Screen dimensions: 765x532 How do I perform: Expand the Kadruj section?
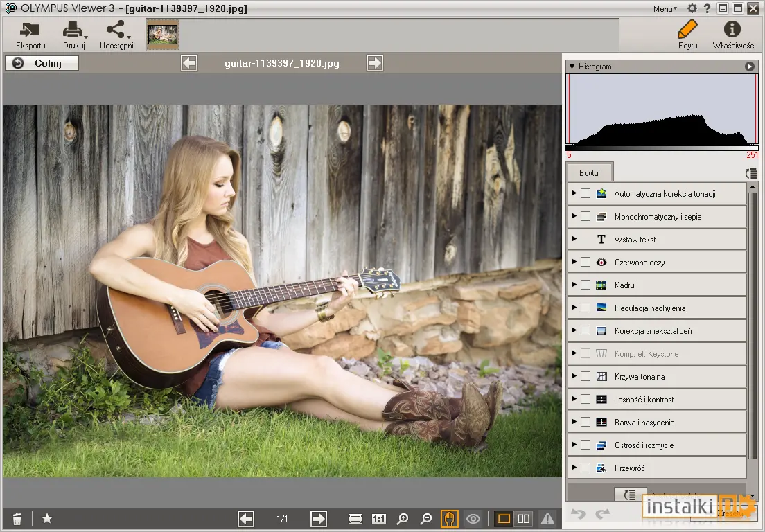(x=574, y=285)
